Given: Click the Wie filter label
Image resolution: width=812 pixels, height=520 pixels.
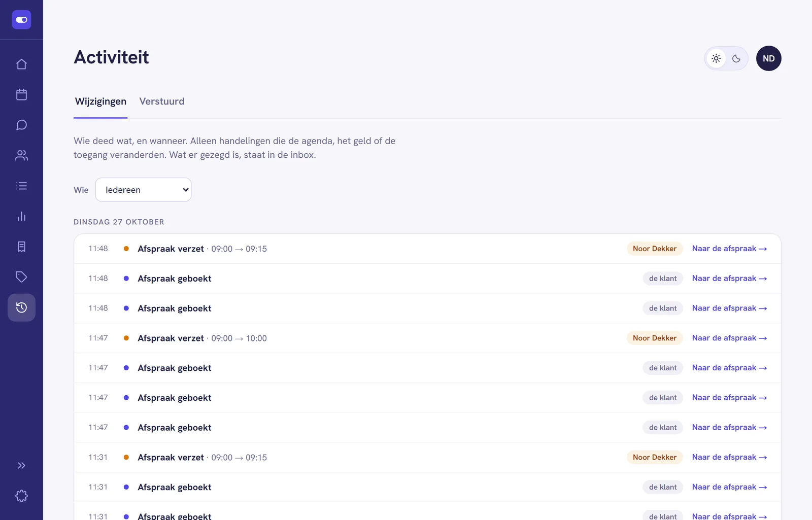Looking at the screenshot, I should tap(81, 190).
